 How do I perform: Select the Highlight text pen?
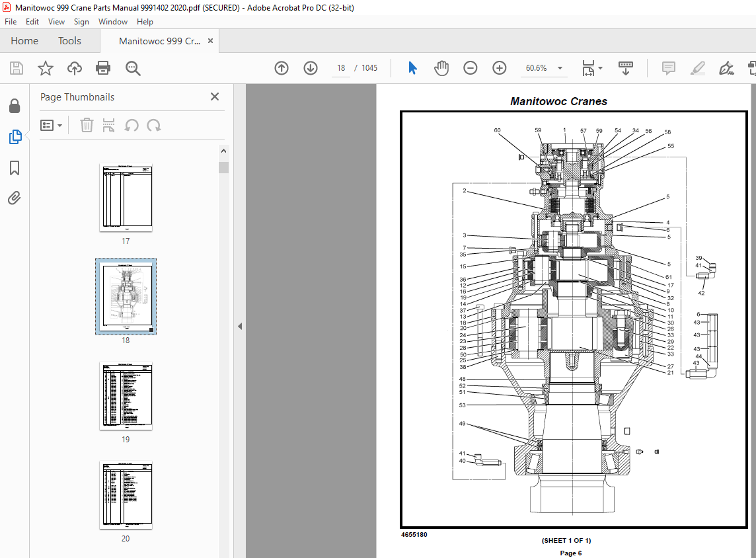point(697,68)
